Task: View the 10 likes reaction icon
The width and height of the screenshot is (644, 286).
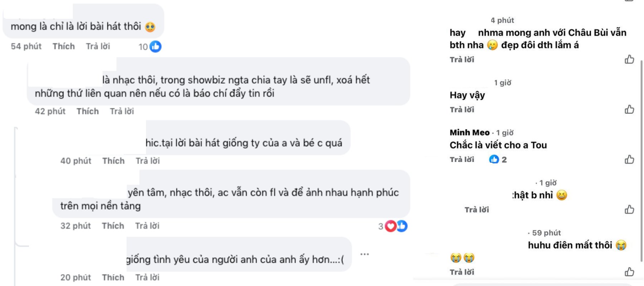Action: (x=155, y=46)
